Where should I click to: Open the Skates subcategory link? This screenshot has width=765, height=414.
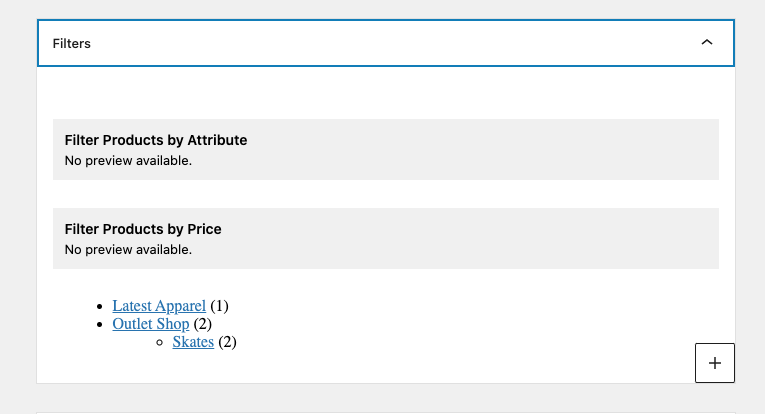tap(193, 342)
